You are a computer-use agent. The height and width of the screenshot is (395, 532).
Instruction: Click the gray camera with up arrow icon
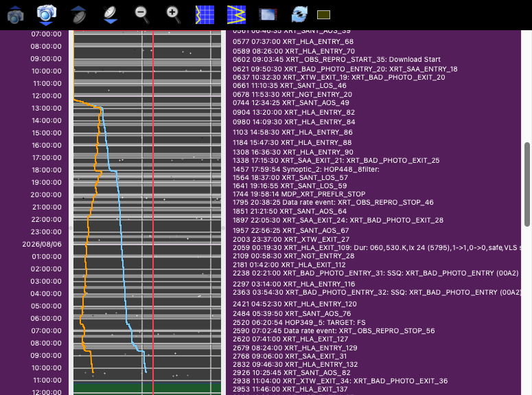point(16,15)
